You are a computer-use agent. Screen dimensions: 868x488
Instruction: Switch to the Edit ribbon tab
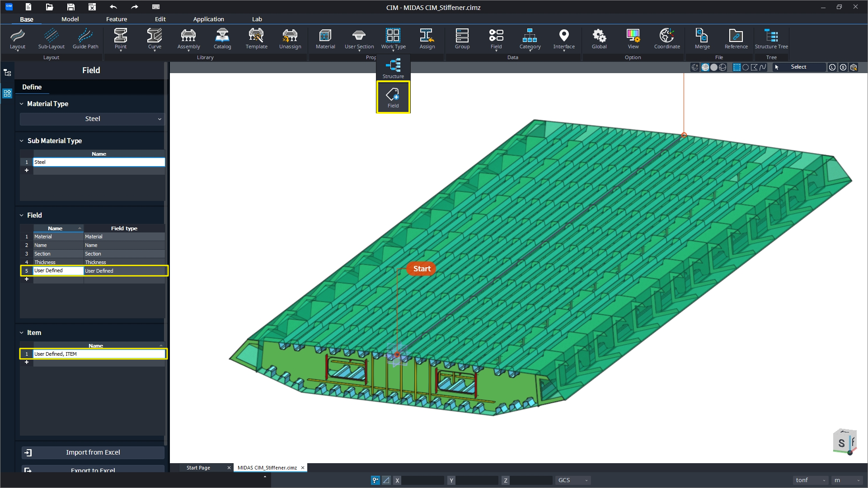click(x=160, y=19)
